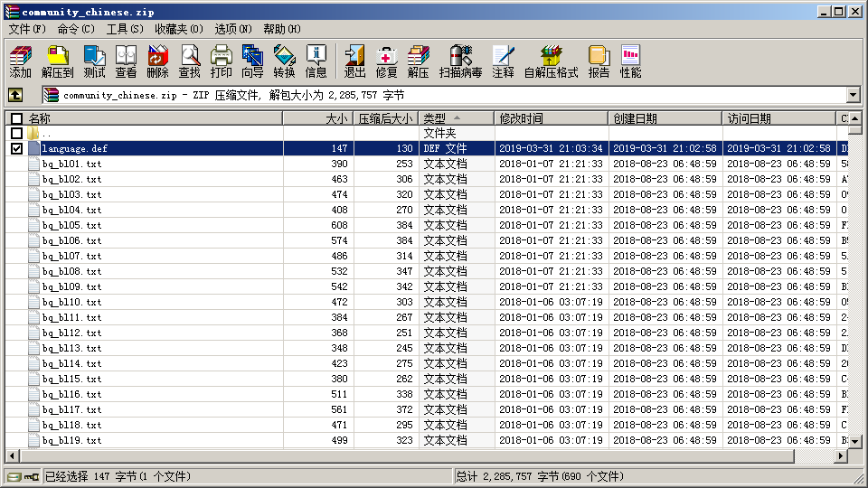
Task: Click the 修复 (Repair) toolbar icon
Action: click(x=386, y=61)
